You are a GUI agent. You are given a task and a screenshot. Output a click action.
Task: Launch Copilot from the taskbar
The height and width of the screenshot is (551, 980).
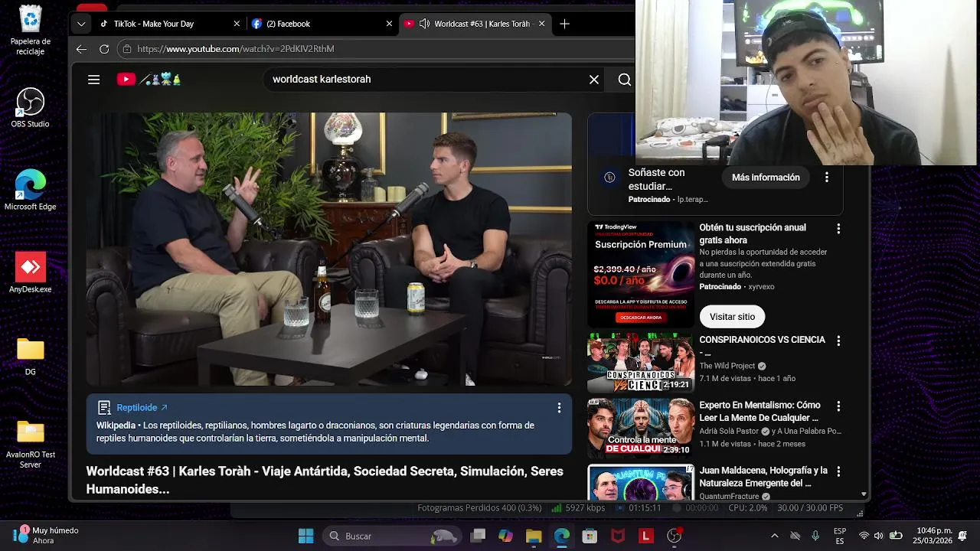[x=505, y=536]
